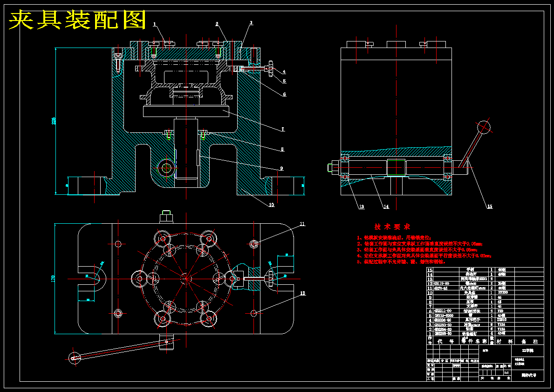Select callout number 11 in the top view
Image resolution: width=554 pixels, height=392 pixels.
[302, 224]
